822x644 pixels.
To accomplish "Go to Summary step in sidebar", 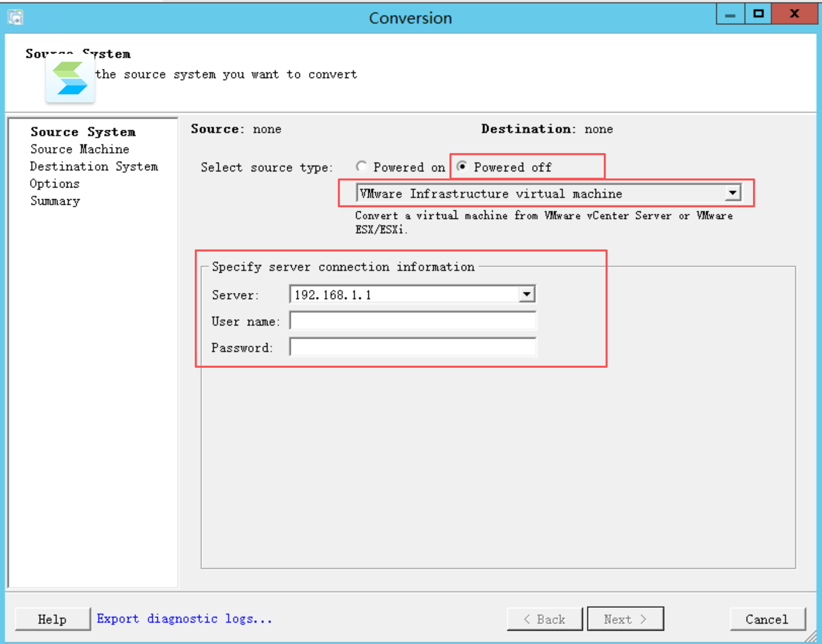I will (55, 201).
